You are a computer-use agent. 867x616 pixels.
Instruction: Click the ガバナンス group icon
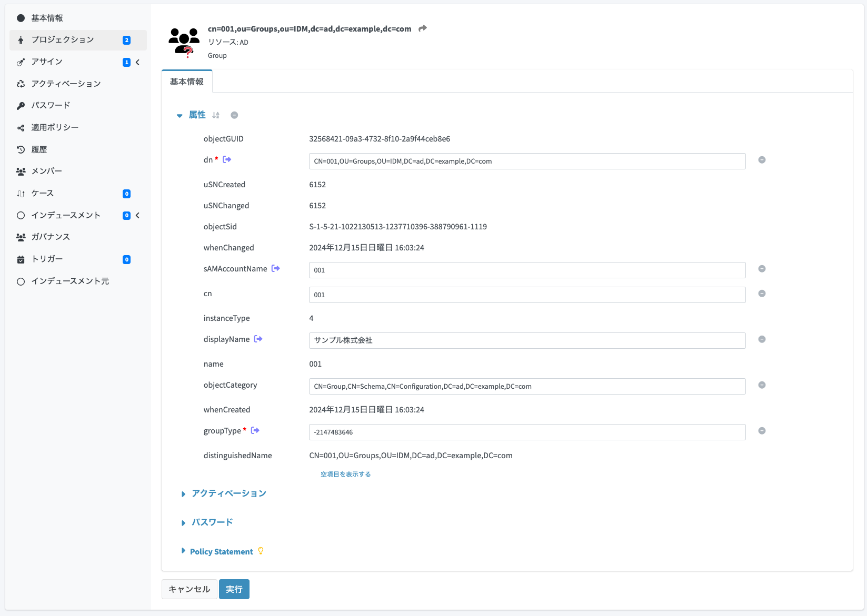point(21,237)
